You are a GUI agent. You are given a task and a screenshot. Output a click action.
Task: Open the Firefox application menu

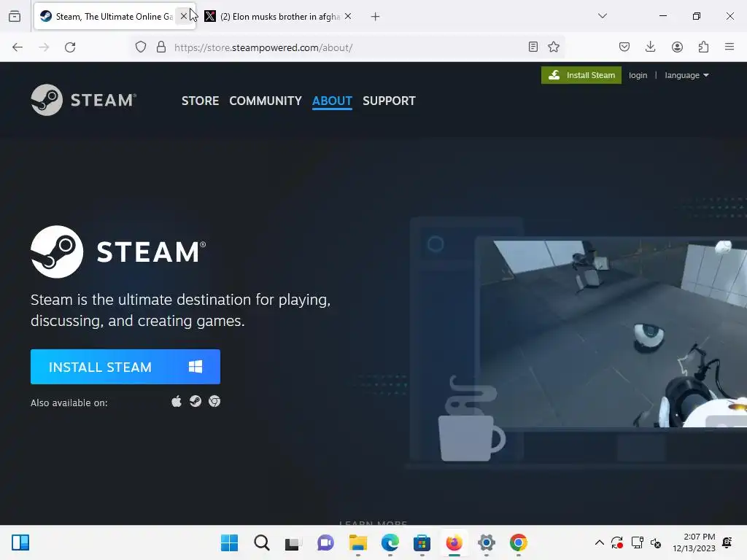click(x=729, y=47)
